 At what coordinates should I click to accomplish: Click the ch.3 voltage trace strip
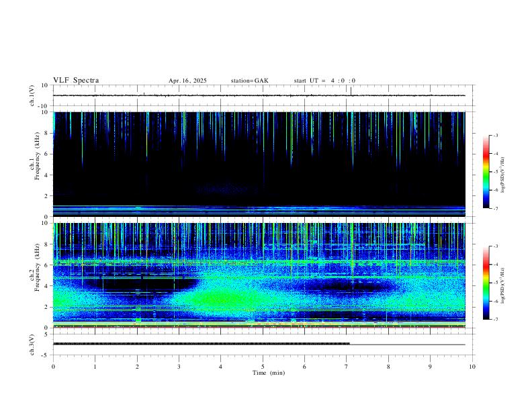click(259, 345)
